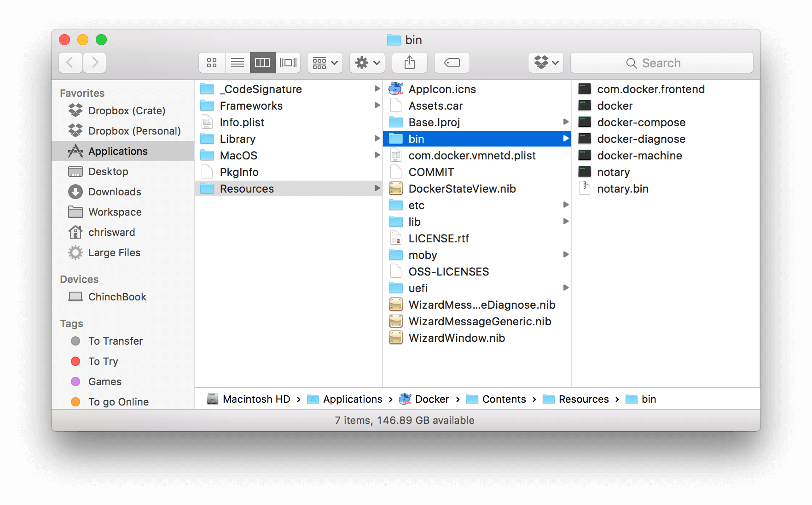Select the docker-compose executable
This screenshot has height=505, width=812.
click(x=640, y=122)
